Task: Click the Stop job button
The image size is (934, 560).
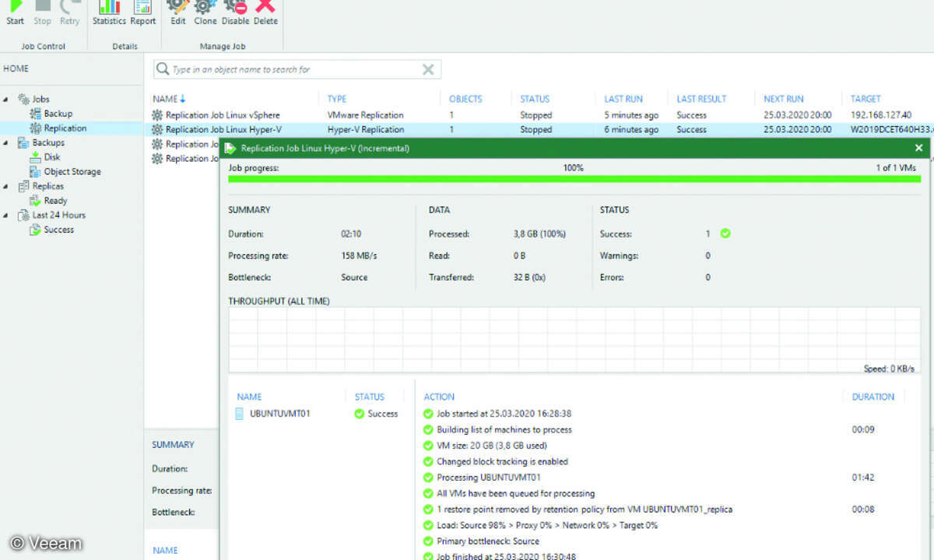Action: tap(43, 13)
